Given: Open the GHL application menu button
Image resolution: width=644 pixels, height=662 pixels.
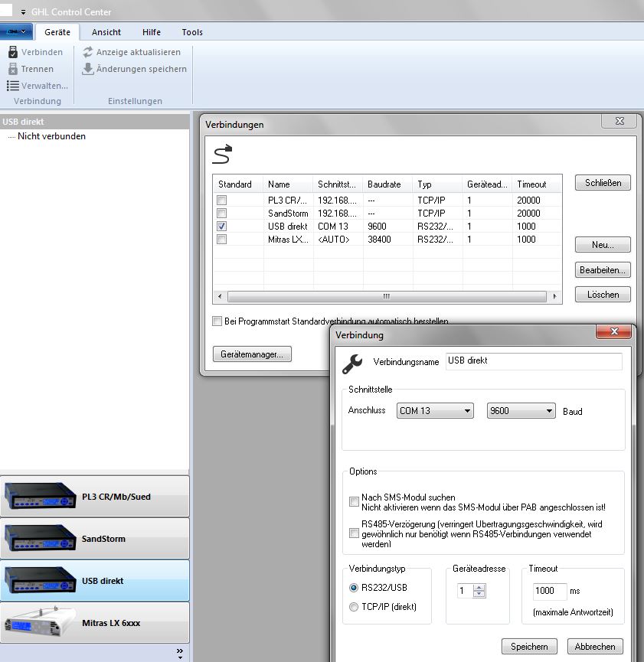Looking at the screenshot, I should (x=16, y=32).
